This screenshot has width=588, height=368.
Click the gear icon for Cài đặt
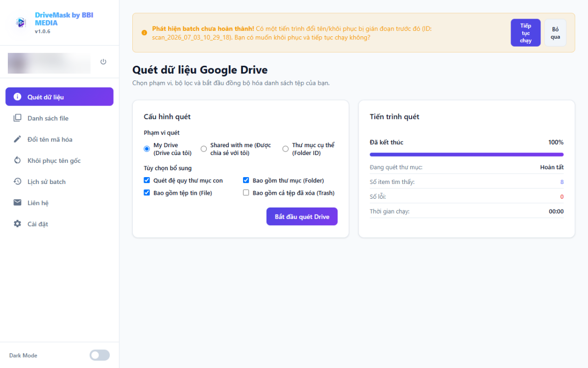point(18,224)
